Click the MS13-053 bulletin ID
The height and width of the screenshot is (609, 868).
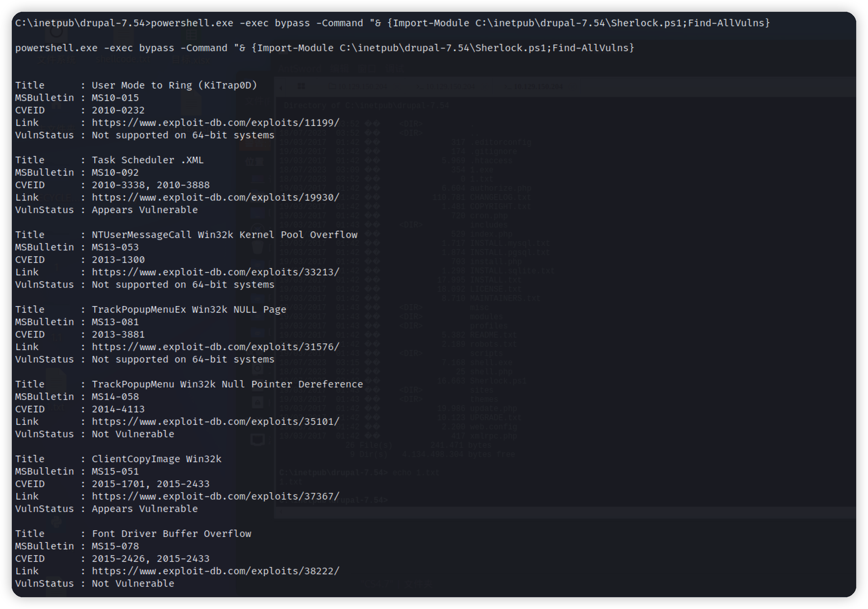[115, 247]
